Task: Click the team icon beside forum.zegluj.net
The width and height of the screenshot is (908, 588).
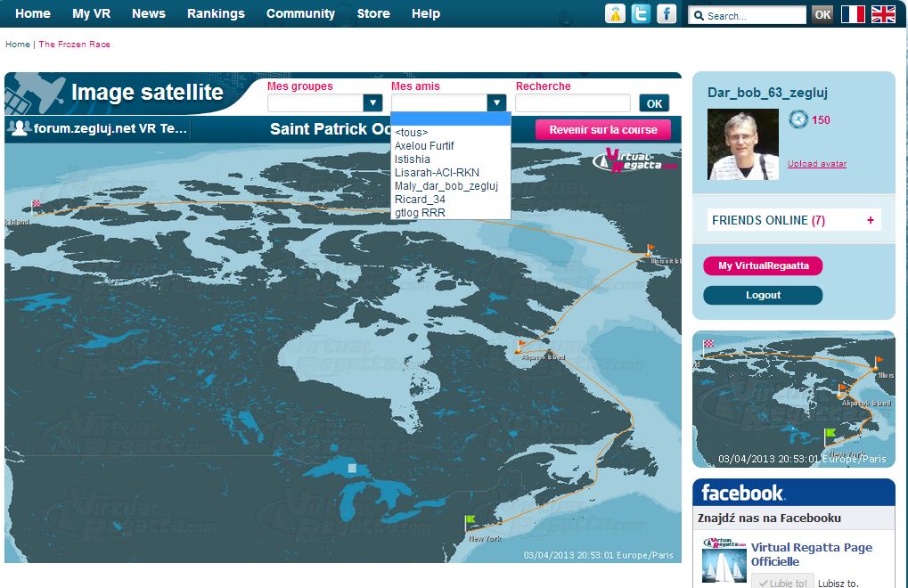Action: click(19, 128)
